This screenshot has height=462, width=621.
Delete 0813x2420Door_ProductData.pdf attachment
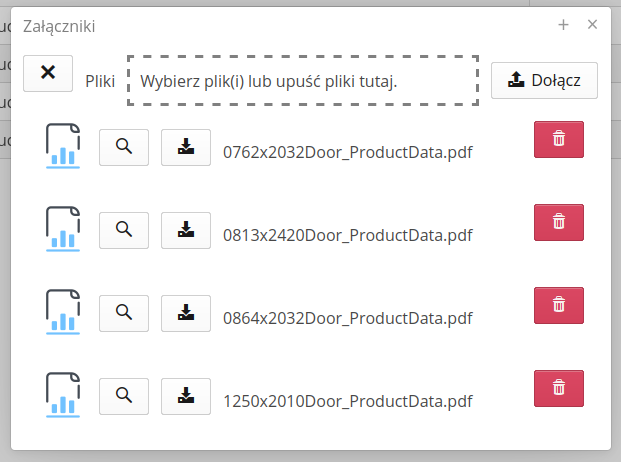click(x=559, y=222)
